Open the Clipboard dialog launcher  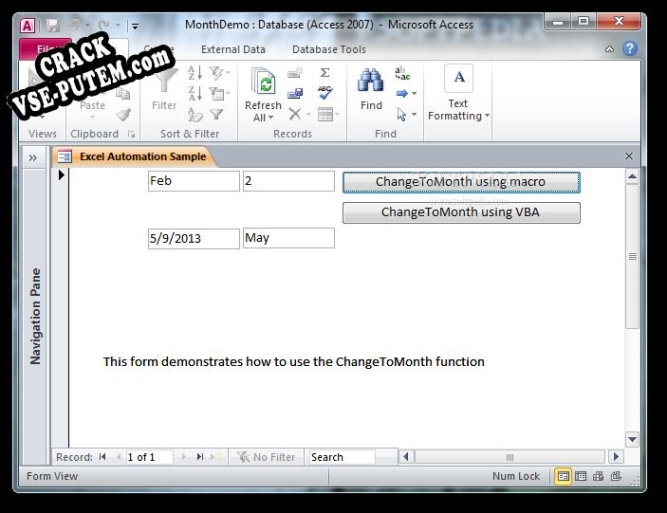coord(131,134)
